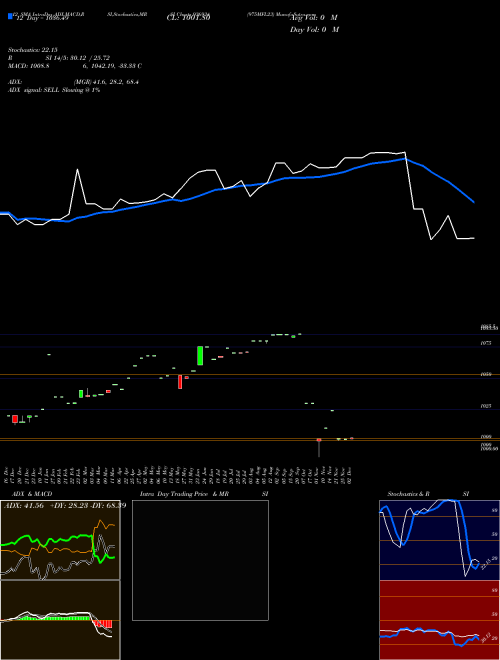Click the end of blue SMA line
Screen dimensions: 500x660
474,202
